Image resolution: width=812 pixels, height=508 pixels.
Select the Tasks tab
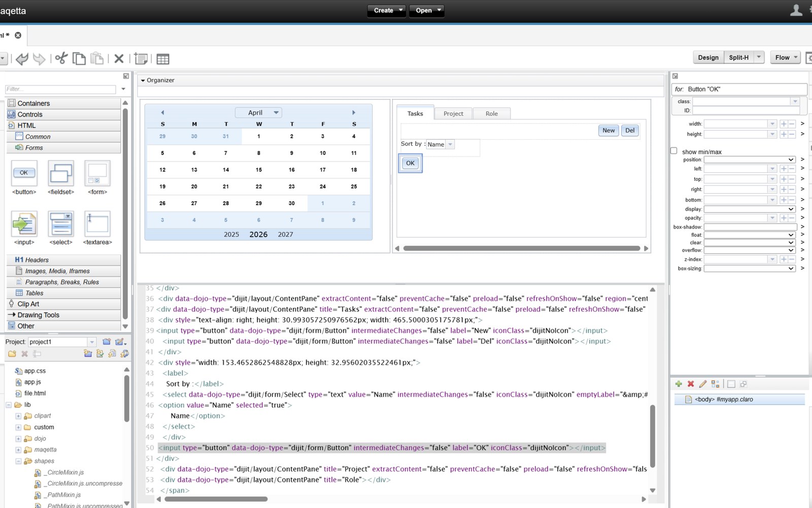(x=415, y=113)
